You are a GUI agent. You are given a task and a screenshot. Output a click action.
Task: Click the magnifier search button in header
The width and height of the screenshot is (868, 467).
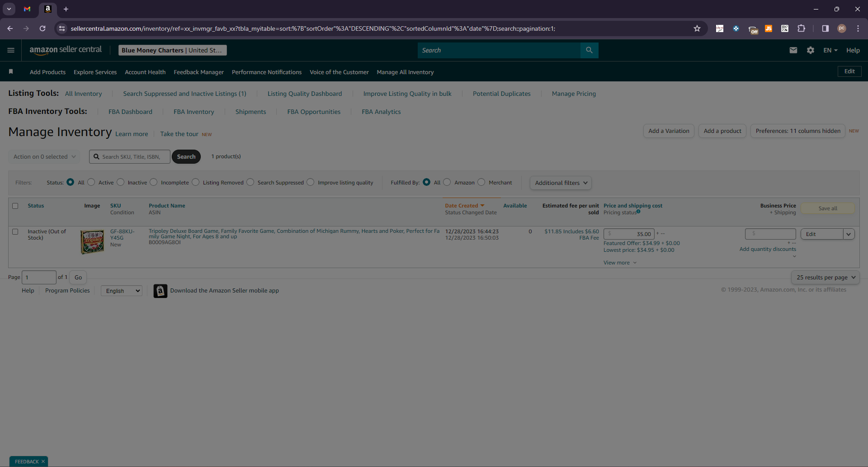click(x=589, y=50)
